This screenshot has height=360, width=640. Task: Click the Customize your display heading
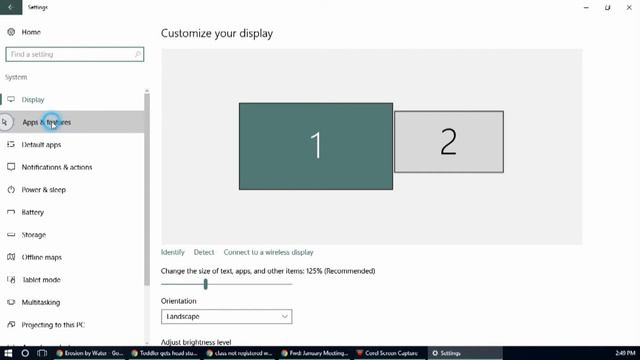[x=217, y=33]
